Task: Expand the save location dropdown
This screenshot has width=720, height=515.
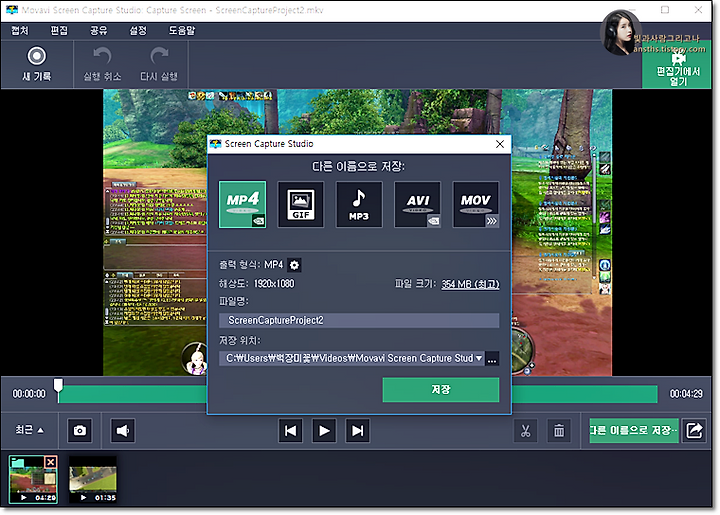Action: pyautogui.click(x=479, y=358)
